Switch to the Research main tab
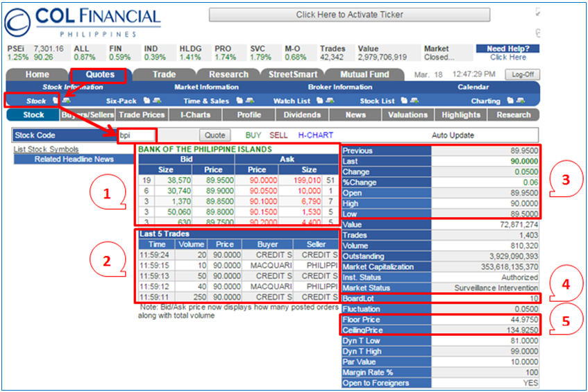This screenshot has width=588, height=392. pos(228,74)
